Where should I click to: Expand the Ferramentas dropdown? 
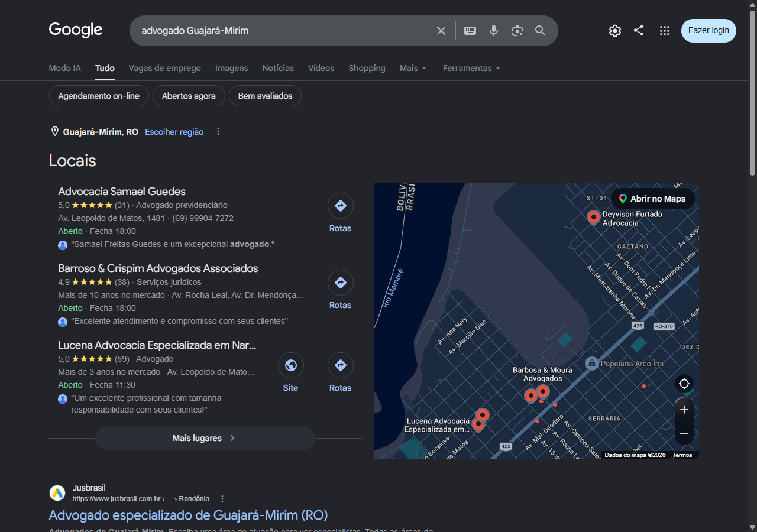(471, 68)
